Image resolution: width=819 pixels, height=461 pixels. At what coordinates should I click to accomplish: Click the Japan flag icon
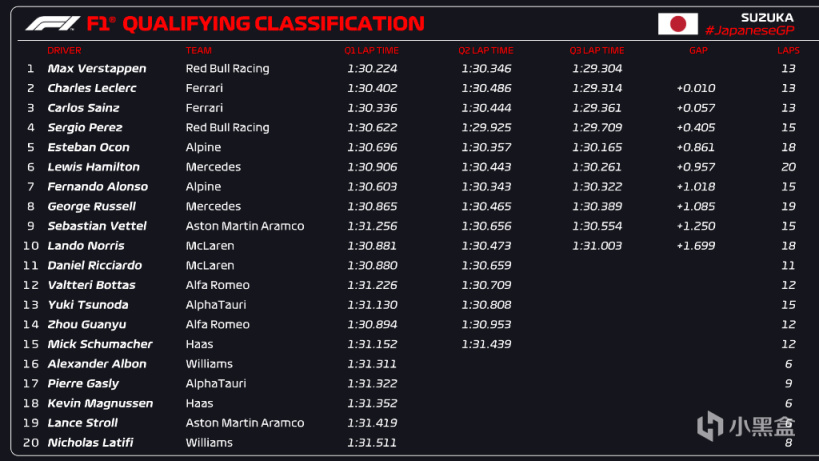(677, 24)
